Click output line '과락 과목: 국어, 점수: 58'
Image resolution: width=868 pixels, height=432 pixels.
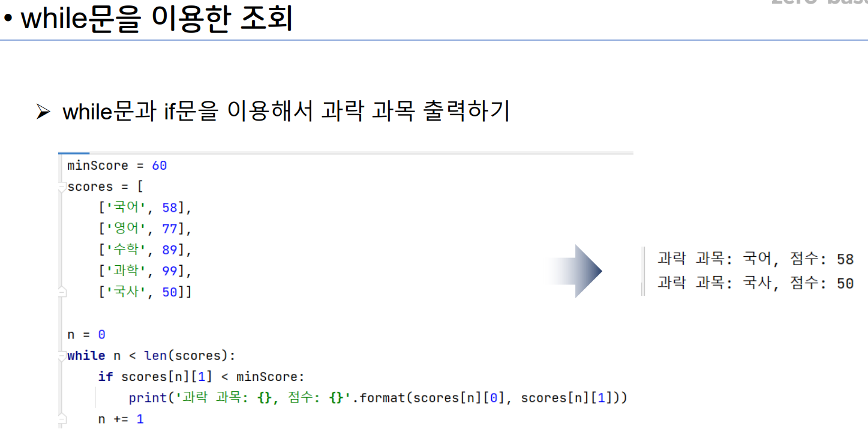pyautogui.click(x=755, y=259)
